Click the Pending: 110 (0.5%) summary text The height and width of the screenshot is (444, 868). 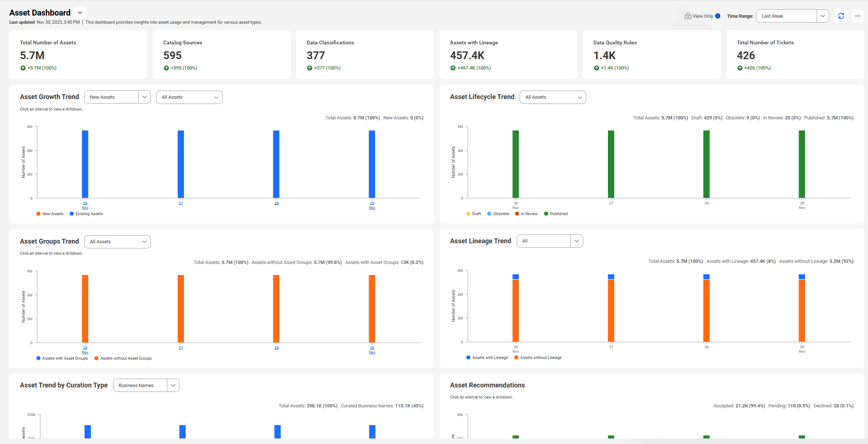(x=789, y=406)
